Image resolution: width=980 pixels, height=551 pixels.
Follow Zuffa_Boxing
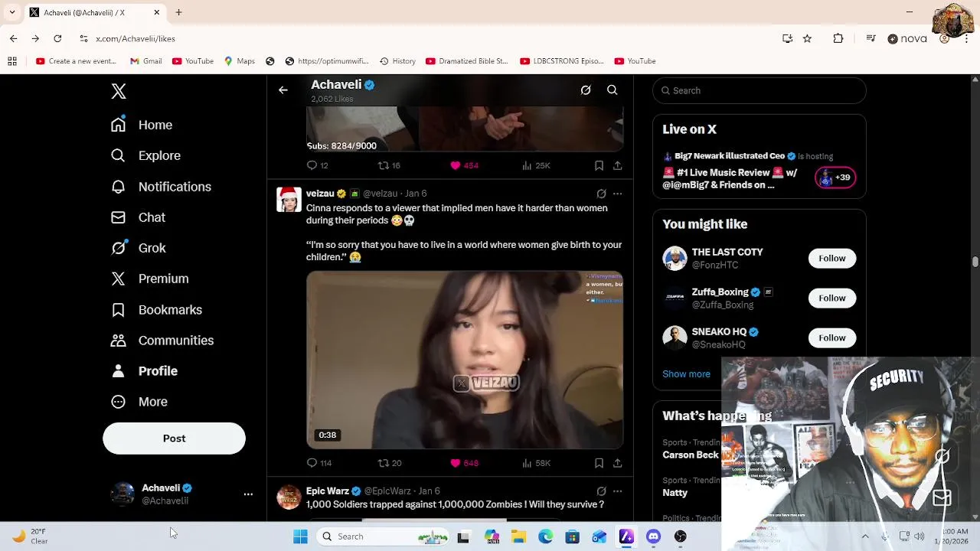(x=832, y=298)
